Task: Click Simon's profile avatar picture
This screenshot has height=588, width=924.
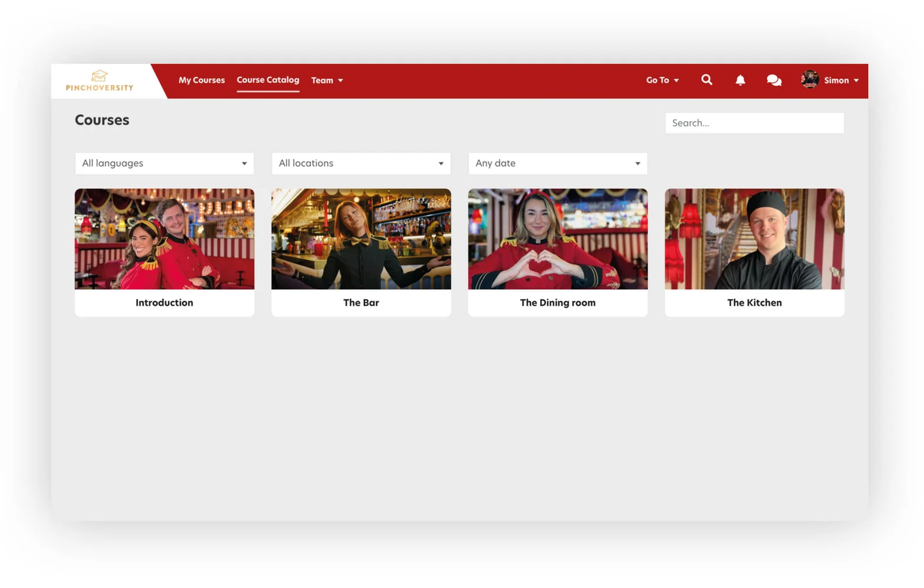Action: click(810, 79)
